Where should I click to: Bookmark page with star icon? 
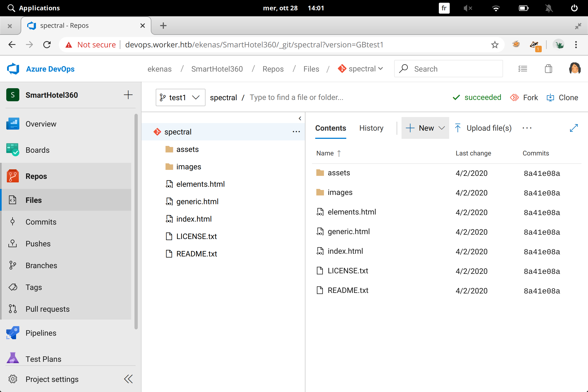(x=495, y=45)
